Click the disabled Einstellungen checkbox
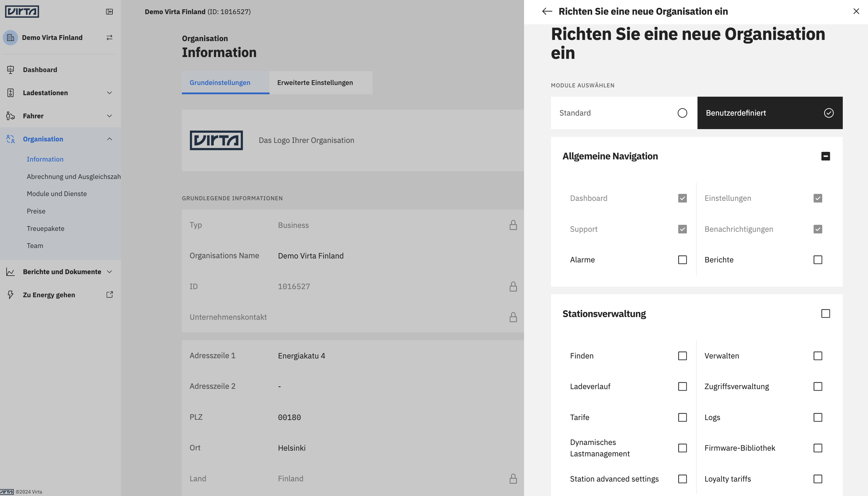The image size is (868, 496). tap(818, 198)
